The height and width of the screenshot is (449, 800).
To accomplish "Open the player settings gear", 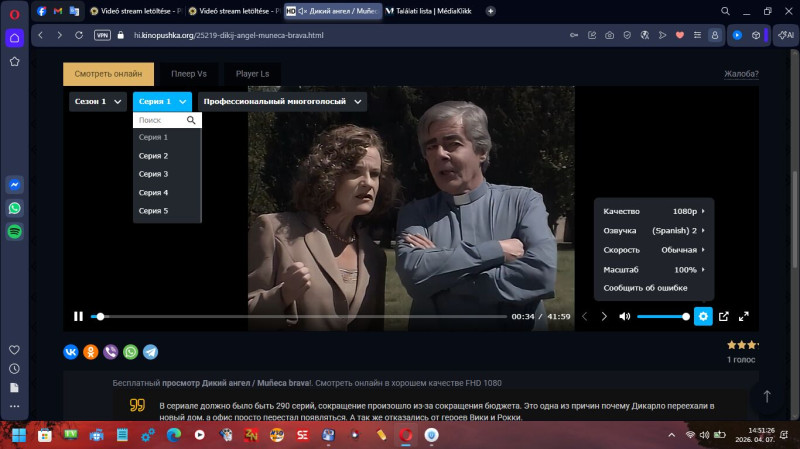I will tap(703, 316).
